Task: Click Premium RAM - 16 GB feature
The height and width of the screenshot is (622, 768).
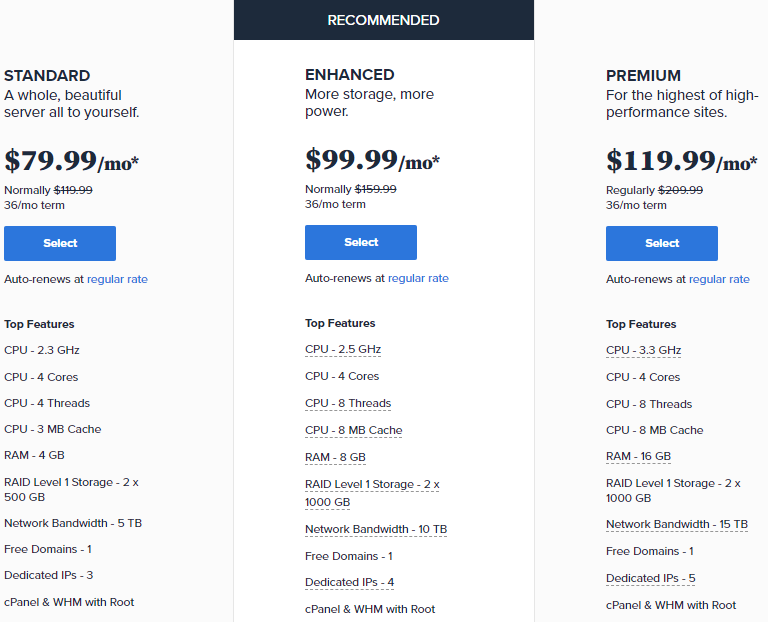Action: [x=638, y=456]
